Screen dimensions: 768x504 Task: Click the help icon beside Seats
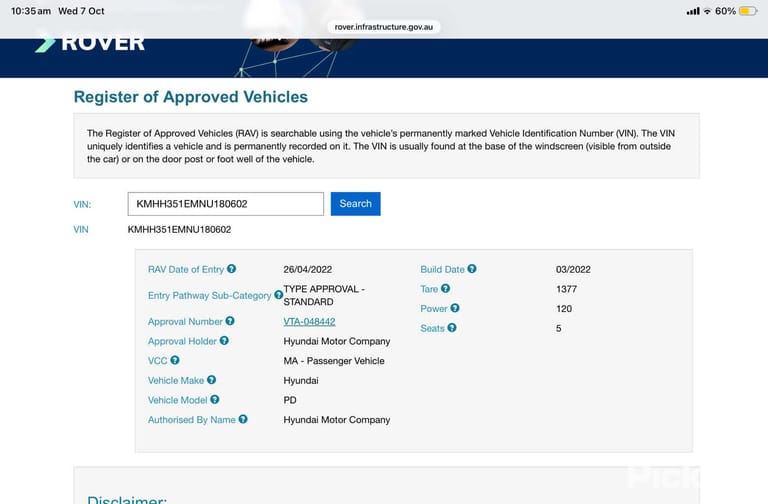(x=452, y=328)
